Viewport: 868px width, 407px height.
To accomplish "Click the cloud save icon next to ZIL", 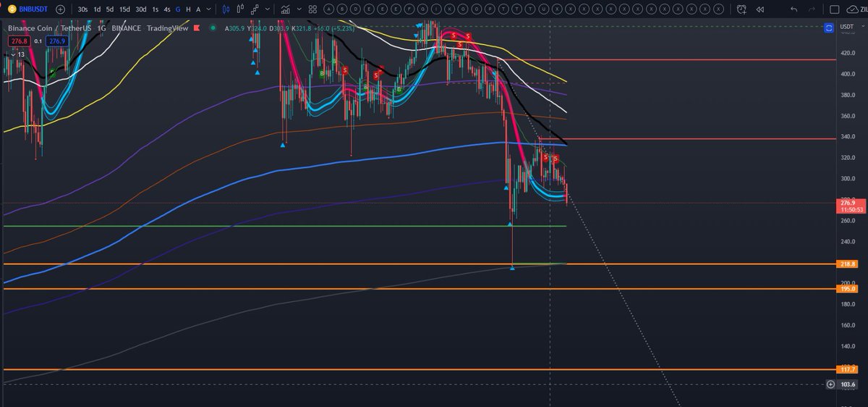I will (854, 9).
